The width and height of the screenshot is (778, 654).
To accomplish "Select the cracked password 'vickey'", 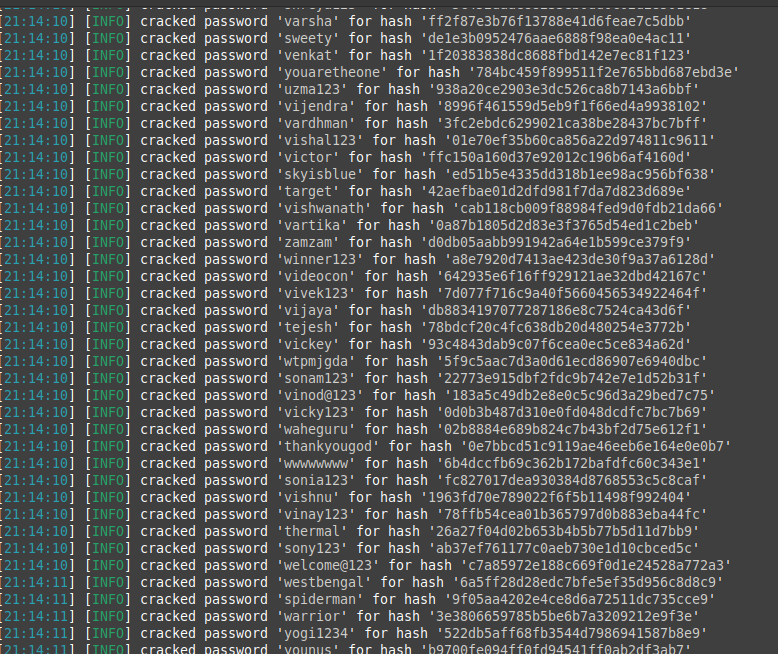I will tap(308, 344).
